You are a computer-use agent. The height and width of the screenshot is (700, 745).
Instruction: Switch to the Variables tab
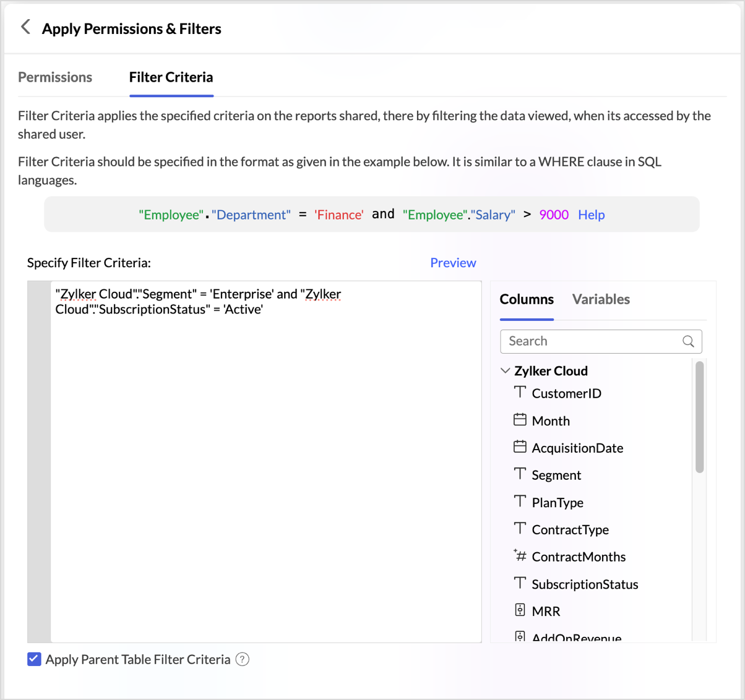tap(601, 299)
